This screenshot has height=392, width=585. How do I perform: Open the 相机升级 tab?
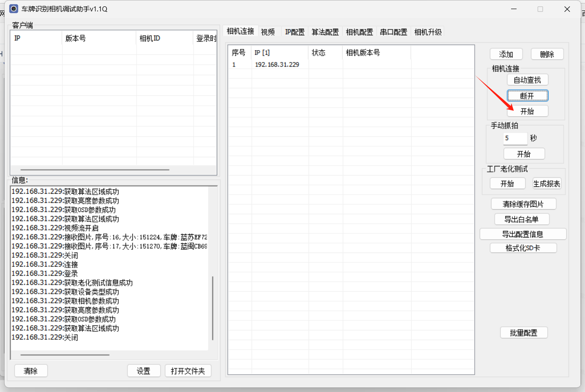click(428, 32)
